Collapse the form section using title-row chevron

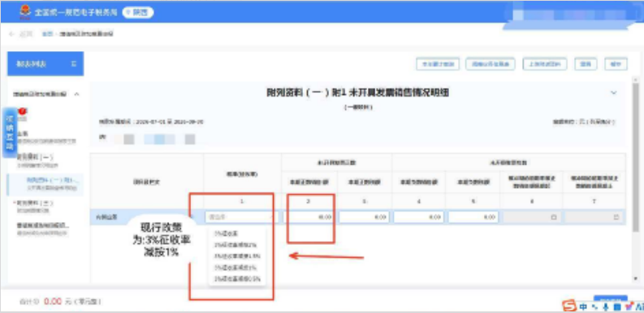[614, 93]
